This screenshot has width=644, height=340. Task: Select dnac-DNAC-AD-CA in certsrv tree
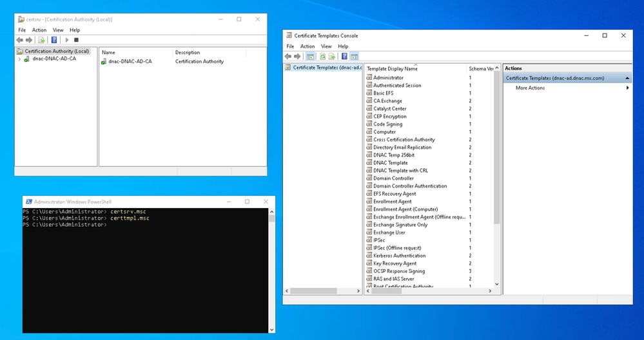click(54, 59)
